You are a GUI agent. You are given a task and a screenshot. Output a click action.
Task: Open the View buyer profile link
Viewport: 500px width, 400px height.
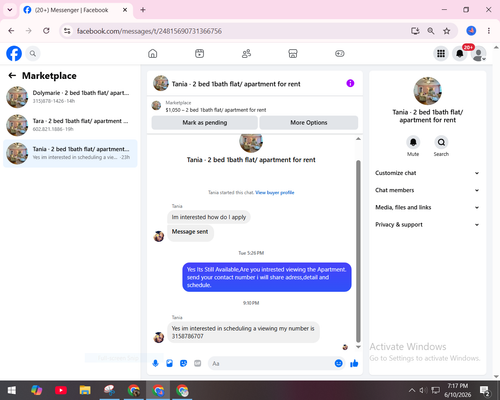coord(275,192)
